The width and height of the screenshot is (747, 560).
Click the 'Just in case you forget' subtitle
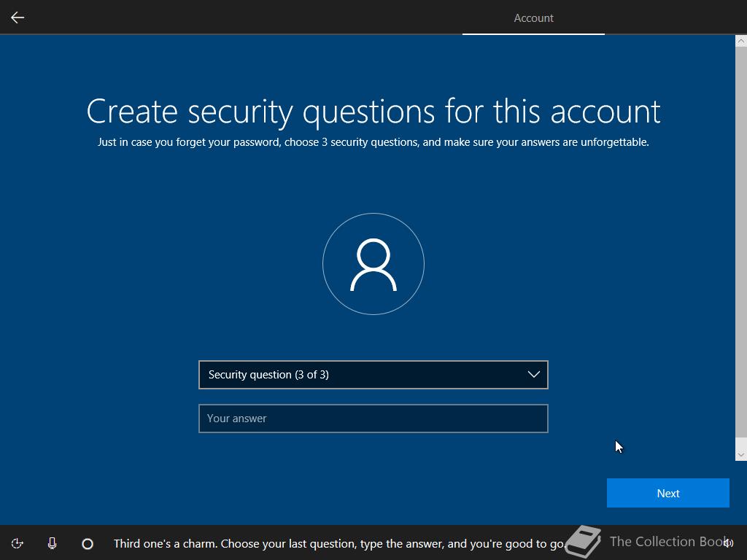click(373, 142)
